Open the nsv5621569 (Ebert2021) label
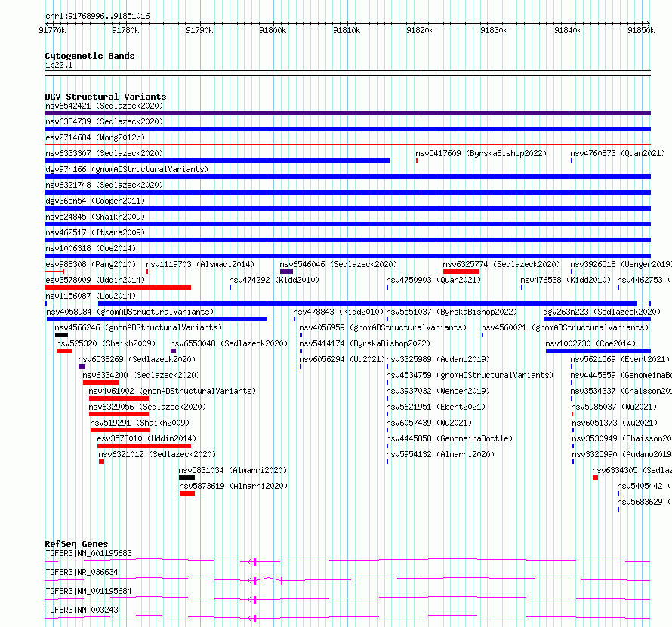The height and width of the screenshot is (627, 672). (x=620, y=359)
